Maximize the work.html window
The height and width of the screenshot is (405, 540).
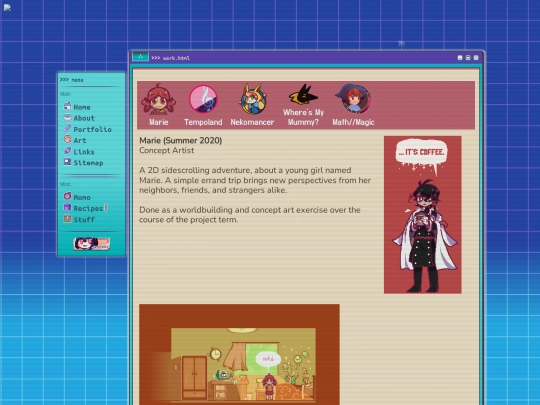pos(468,58)
